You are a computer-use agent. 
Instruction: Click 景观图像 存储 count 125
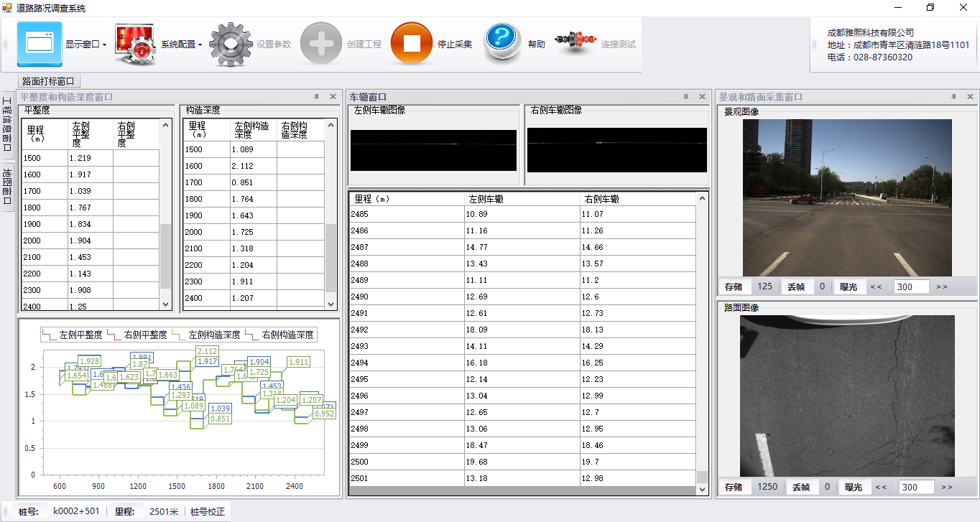pyautogui.click(x=765, y=286)
